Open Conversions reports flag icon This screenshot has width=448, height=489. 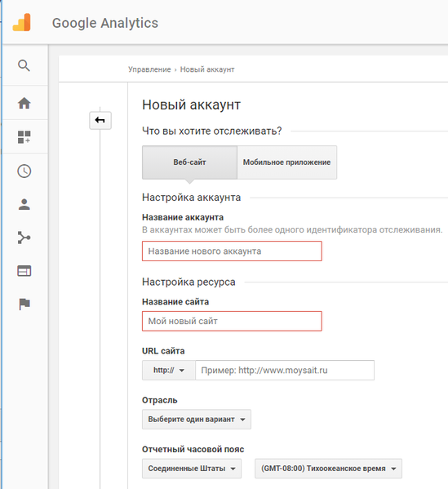[x=24, y=304]
